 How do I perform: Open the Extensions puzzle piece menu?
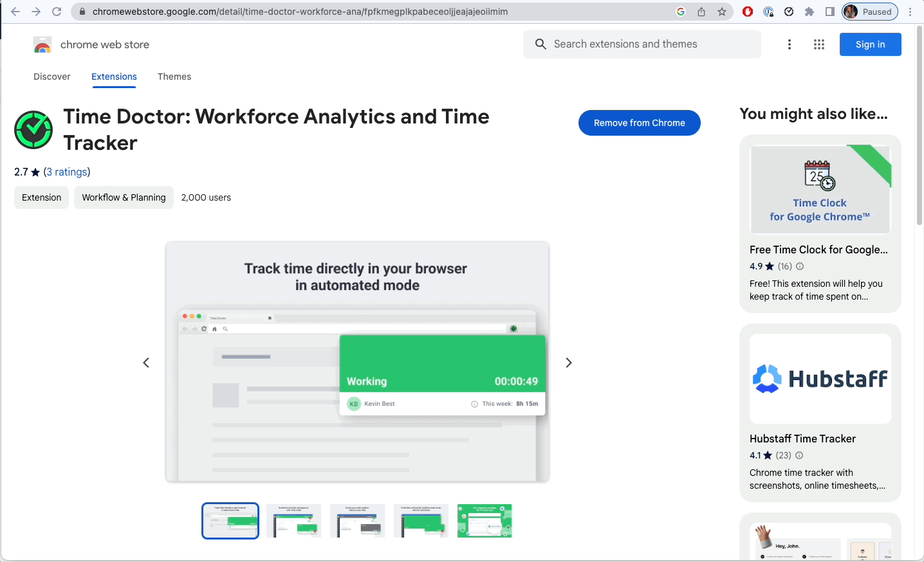point(809,12)
